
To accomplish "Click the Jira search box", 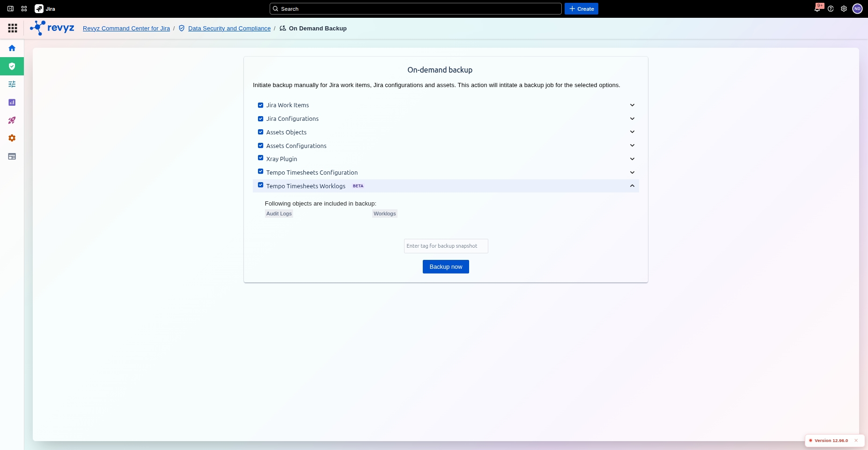I will pos(416,9).
